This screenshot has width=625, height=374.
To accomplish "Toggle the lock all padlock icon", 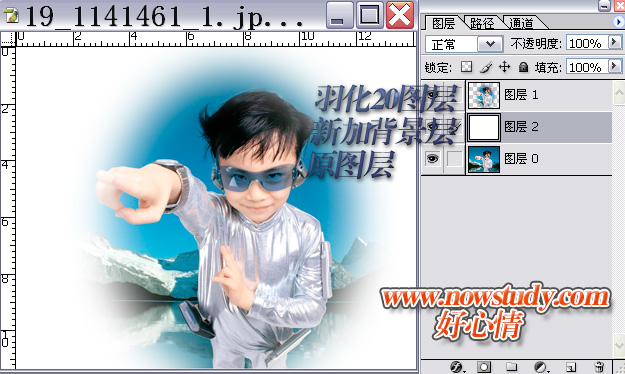I will pos(523,67).
